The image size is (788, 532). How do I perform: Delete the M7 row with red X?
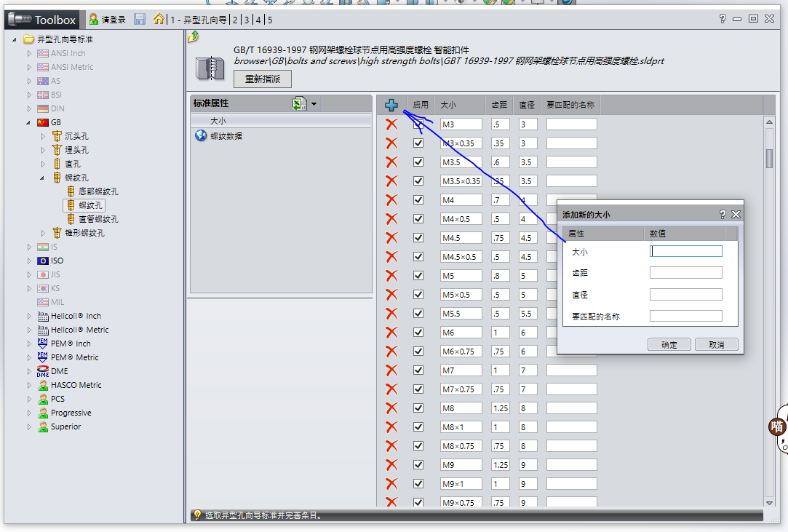pyautogui.click(x=391, y=370)
